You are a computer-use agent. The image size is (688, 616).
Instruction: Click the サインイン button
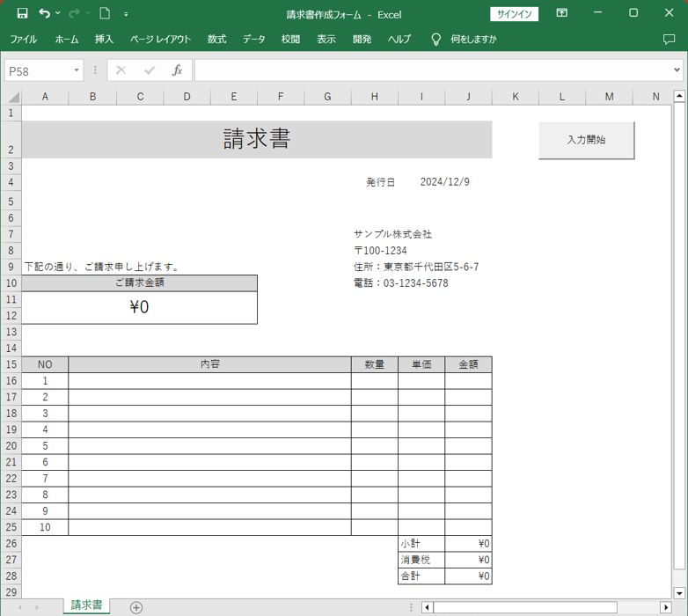[514, 13]
